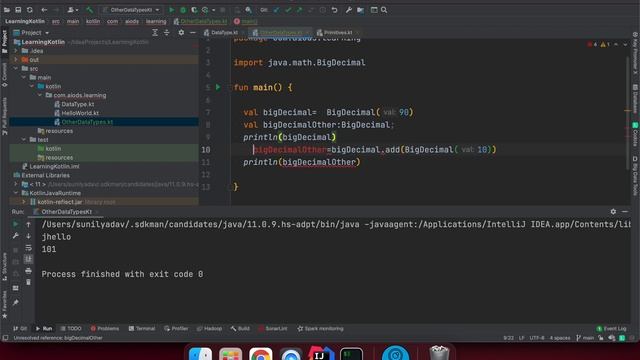The height and width of the screenshot is (360, 640).
Task: Toggle soft-wrap in the Run console
Action: [x=28, y=248]
